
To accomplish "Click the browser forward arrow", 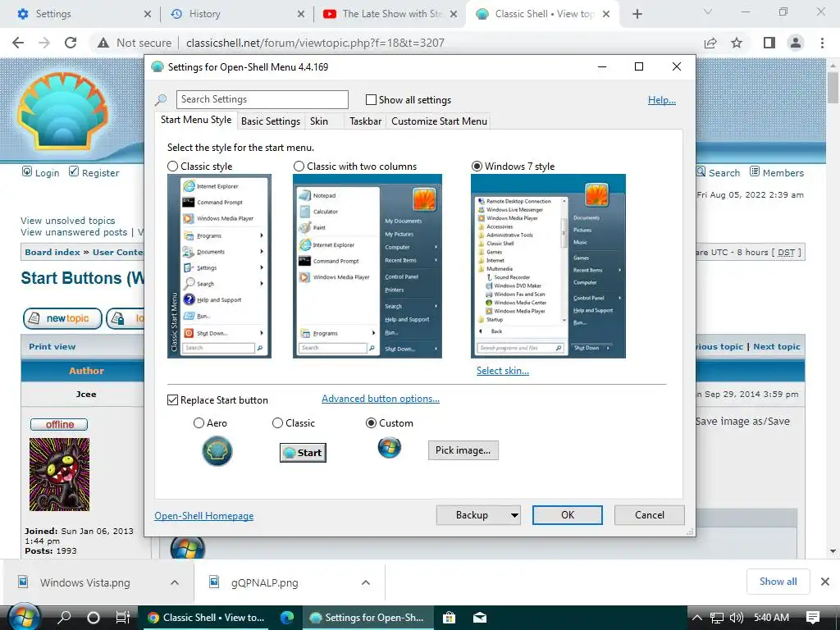I will 44,43.
